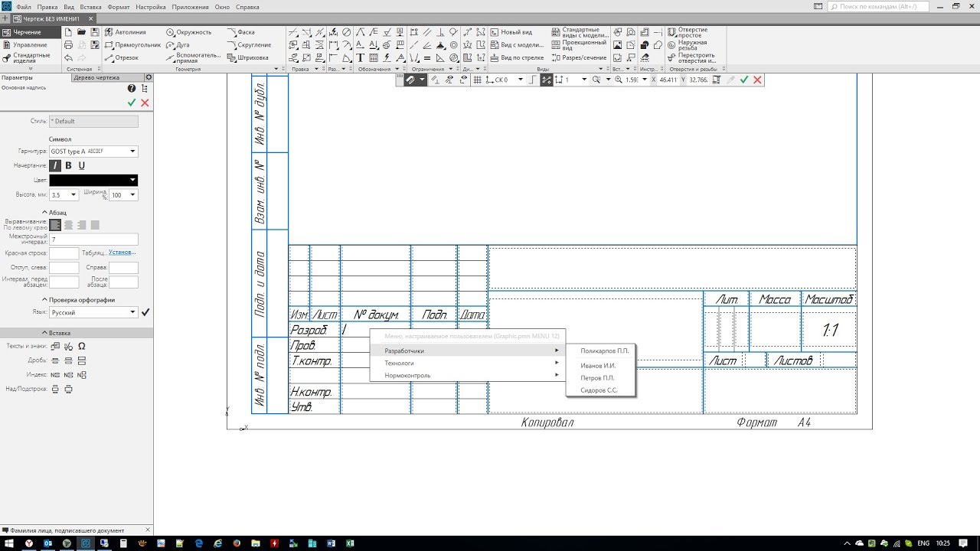980x551 pixels.
Task: Choose Поликарпов П.П. from list
Action: (604, 350)
